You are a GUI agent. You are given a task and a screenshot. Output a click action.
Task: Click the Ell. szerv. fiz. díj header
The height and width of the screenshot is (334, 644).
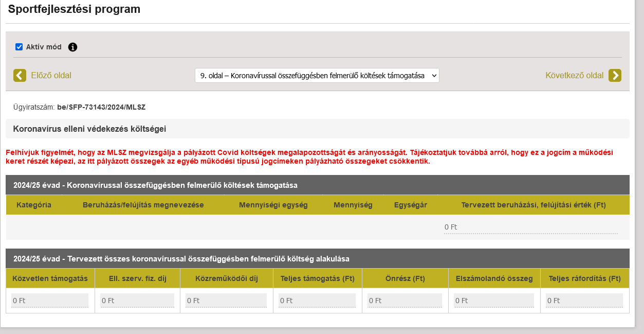(x=137, y=278)
